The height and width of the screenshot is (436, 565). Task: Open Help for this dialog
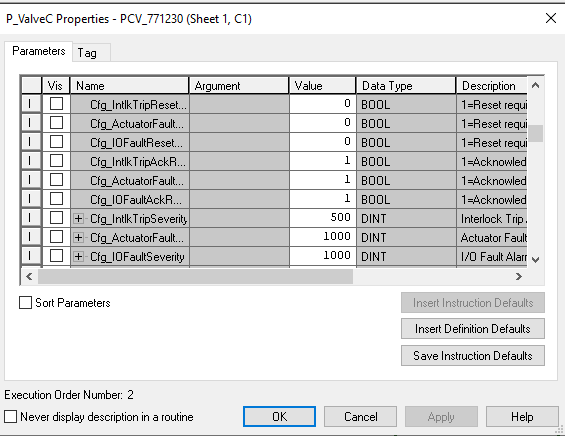coord(522,417)
